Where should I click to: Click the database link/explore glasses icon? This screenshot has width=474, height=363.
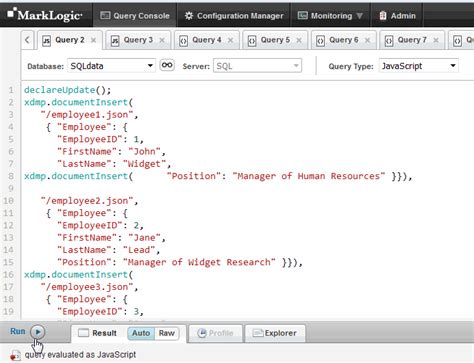click(167, 65)
